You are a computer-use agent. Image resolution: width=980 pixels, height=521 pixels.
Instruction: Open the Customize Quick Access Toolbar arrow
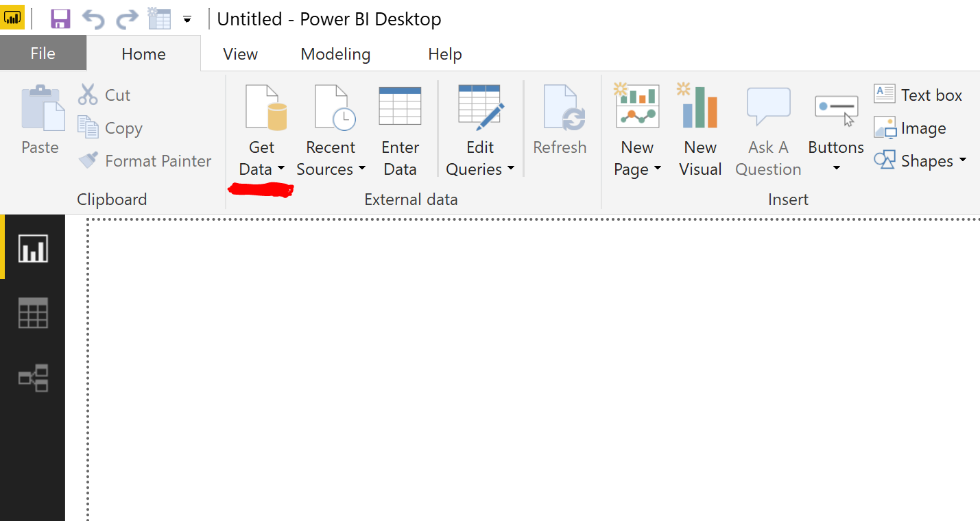point(187,20)
